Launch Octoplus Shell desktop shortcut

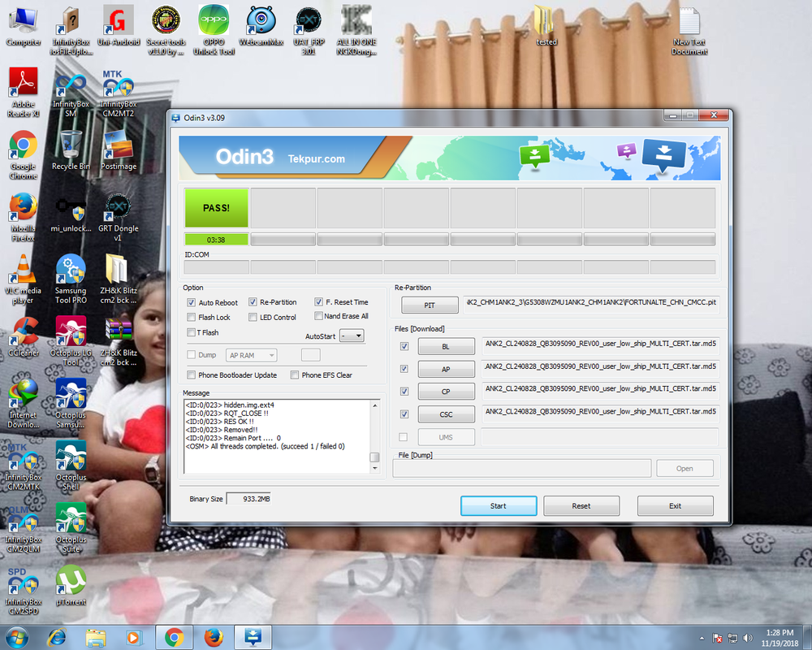coord(71,466)
